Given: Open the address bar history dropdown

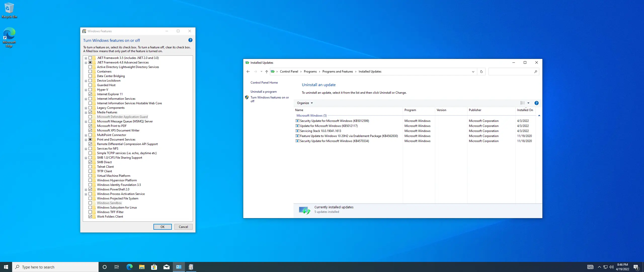Looking at the screenshot, I should point(473,72).
